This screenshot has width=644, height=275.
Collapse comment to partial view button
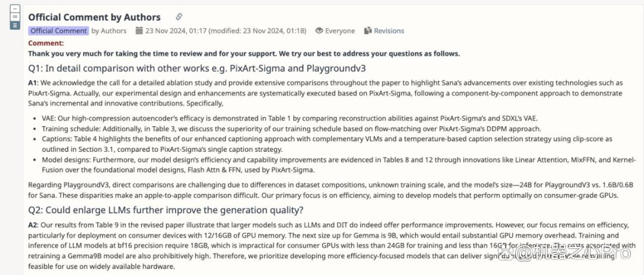[x=15, y=17]
